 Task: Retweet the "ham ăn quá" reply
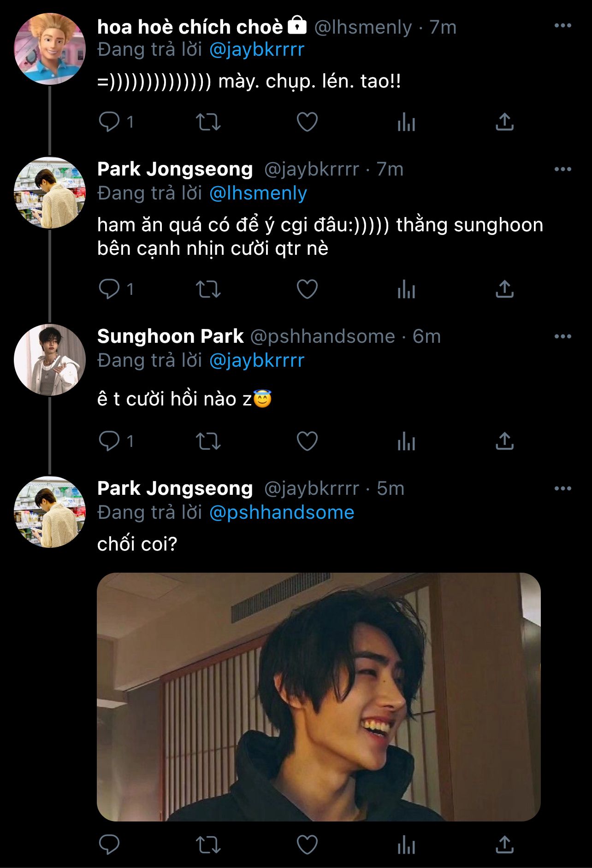208,289
